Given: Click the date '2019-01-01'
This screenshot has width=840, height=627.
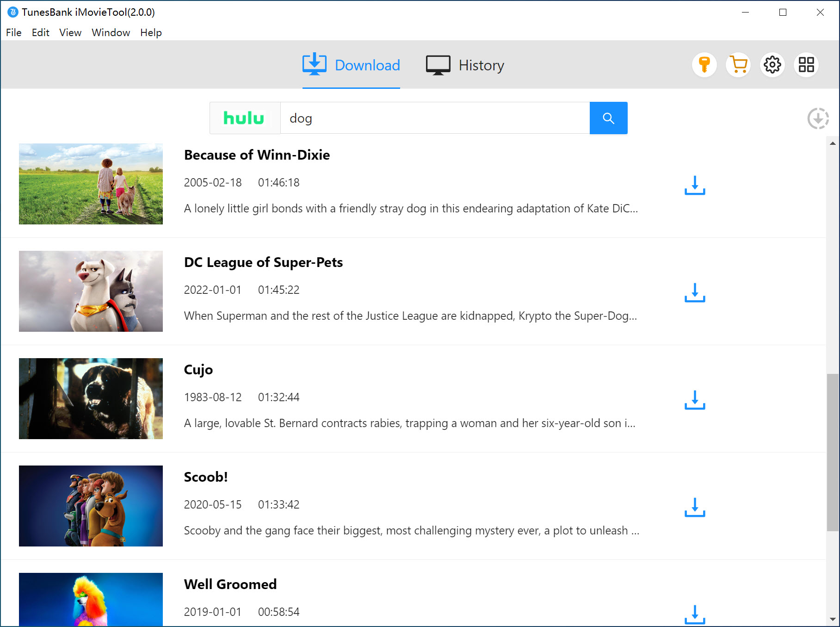Looking at the screenshot, I should [x=213, y=612].
